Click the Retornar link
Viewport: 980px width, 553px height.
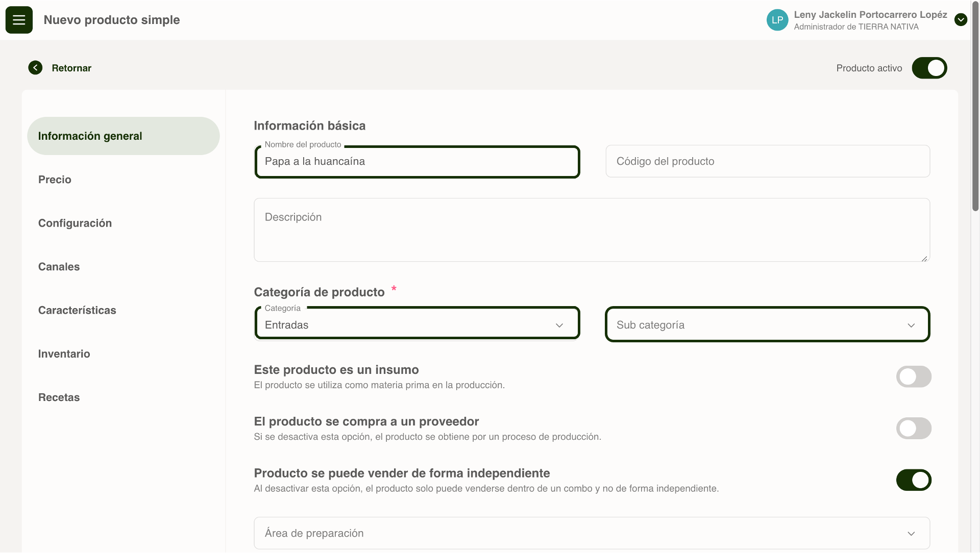(x=71, y=68)
